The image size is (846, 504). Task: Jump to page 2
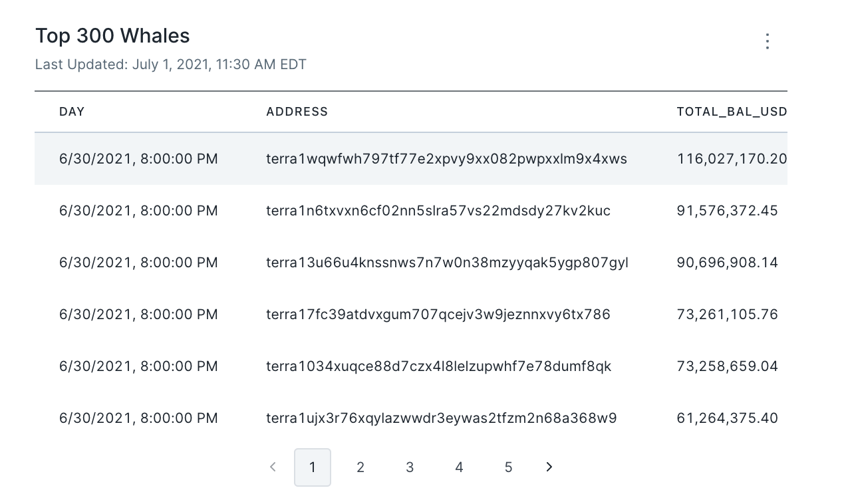(360, 467)
